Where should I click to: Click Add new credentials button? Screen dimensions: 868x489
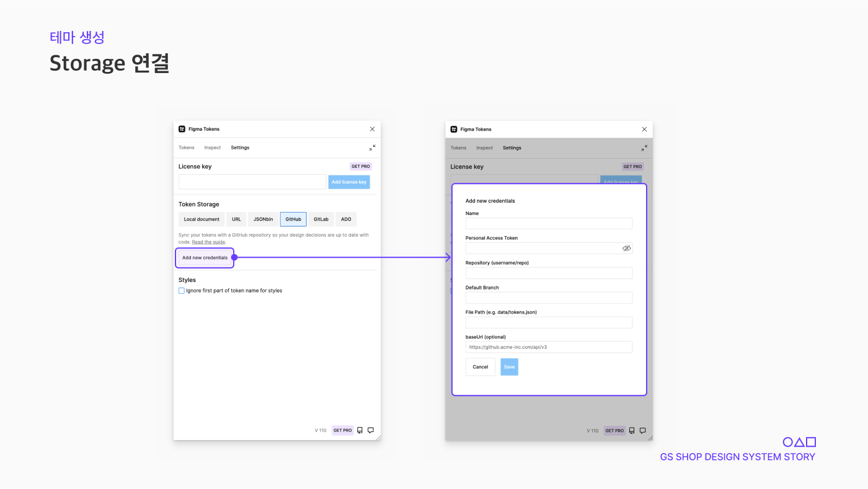(x=205, y=258)
